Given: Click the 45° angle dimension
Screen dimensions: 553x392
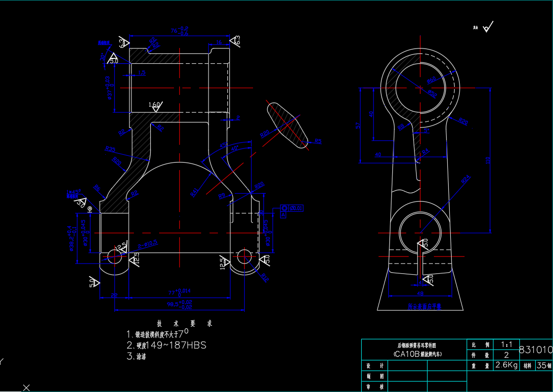Looking at the screenshot, I should 234,147.
